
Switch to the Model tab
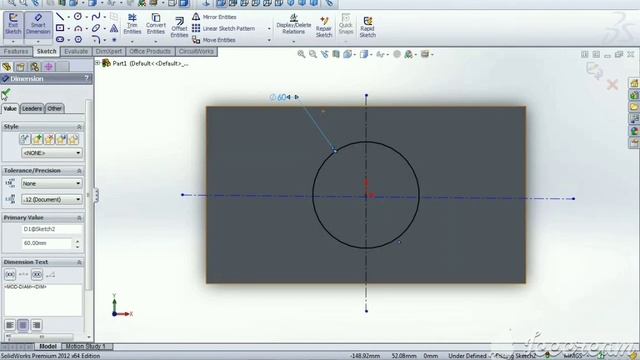[48, 346]
